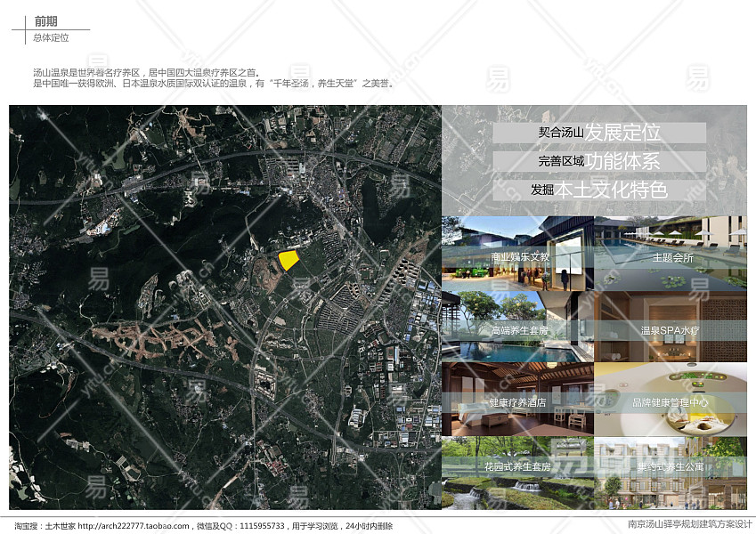The image size is (756, 534).
Task: Open the 商业娱乐文教 image tile
Action: (517, 254)
